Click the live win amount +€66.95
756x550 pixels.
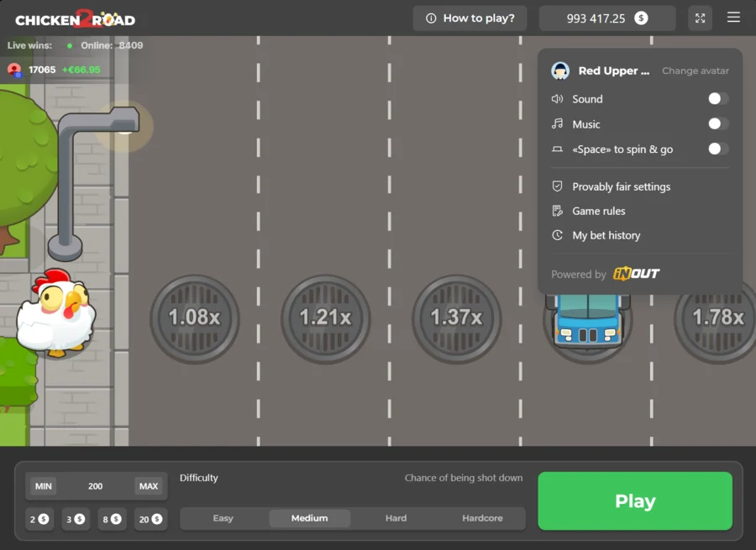coord(81,70)
